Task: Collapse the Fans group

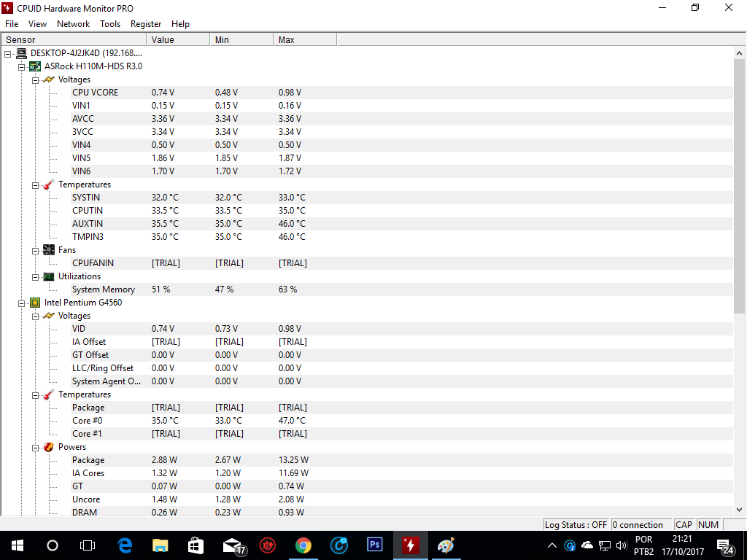Action: pyautogui.click(x=35, y=251)
